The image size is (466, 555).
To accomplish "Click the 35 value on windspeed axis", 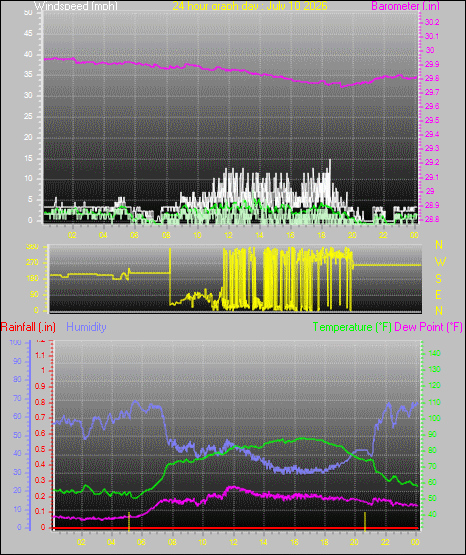I will coord(28,75).
